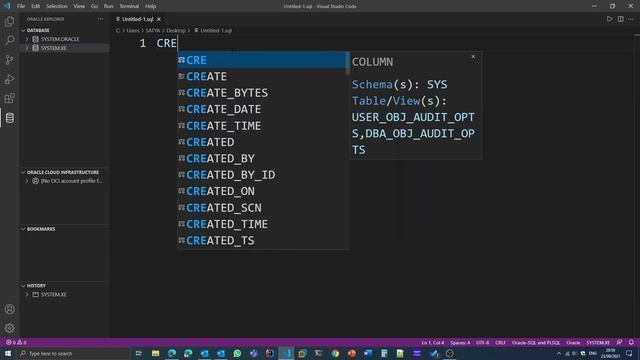
Task: Click the OCI account profile icon
Action: (36, 181)
